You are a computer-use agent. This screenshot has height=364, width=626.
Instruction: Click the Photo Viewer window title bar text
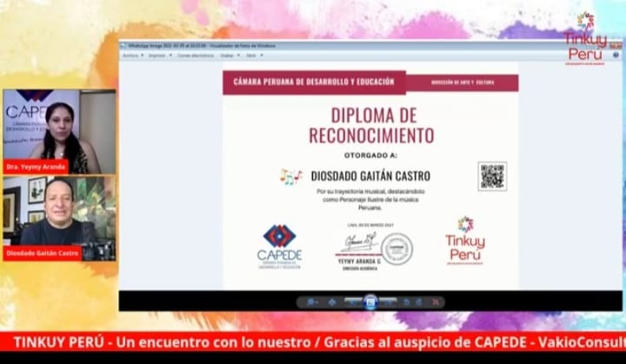point(202,45)
